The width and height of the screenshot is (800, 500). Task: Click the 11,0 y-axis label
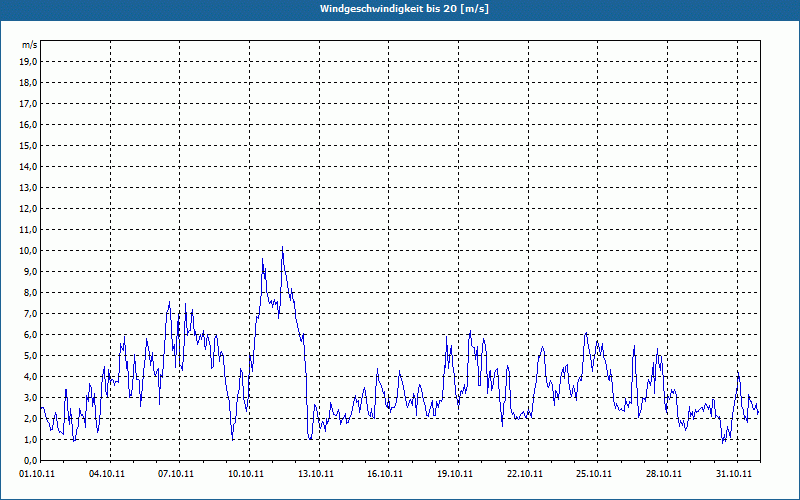click(x=28, y=230)
